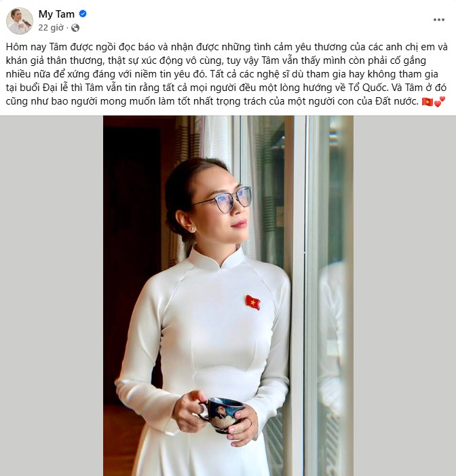Viewport: 456px width, 476px height.
Task: Click the blue verified badge beside My Tam
Action: pos(83,14)
